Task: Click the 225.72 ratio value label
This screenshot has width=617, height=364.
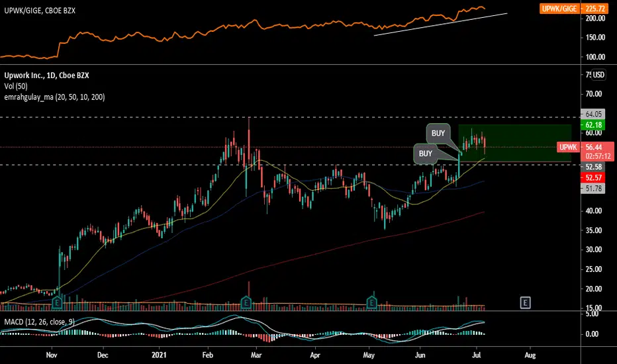Action: [x=595, y=9]
